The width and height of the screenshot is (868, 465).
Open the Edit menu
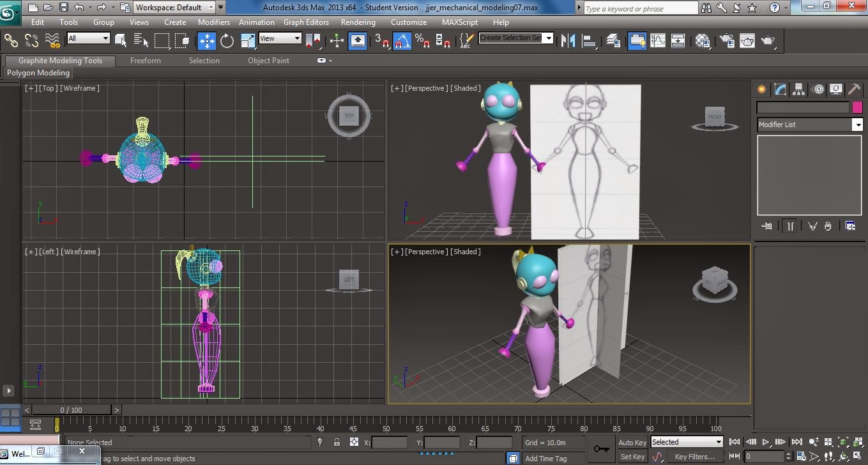(38, 22)
